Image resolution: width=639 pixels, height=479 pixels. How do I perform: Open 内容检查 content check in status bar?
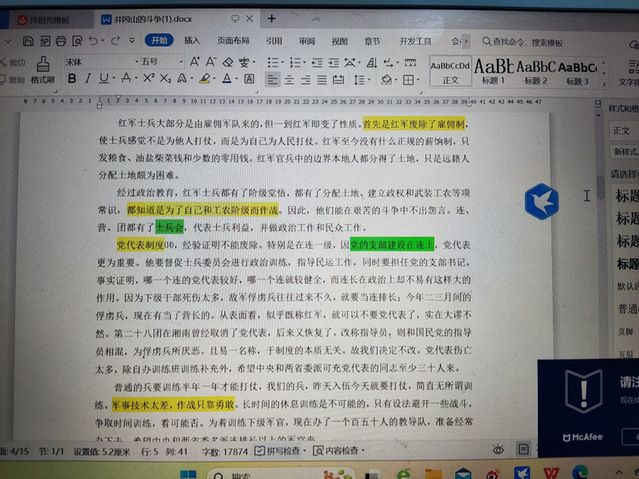(x=343, y=451)
